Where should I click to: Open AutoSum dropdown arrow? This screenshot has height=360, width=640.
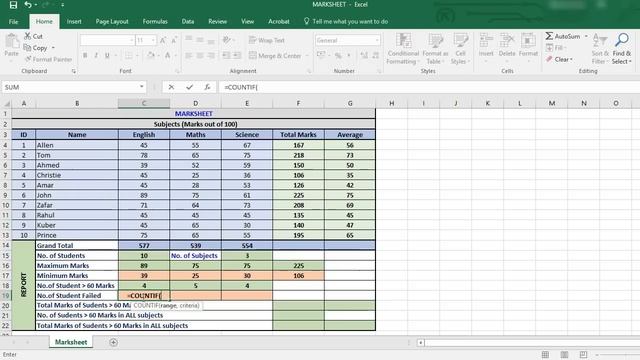coord(586,36)
